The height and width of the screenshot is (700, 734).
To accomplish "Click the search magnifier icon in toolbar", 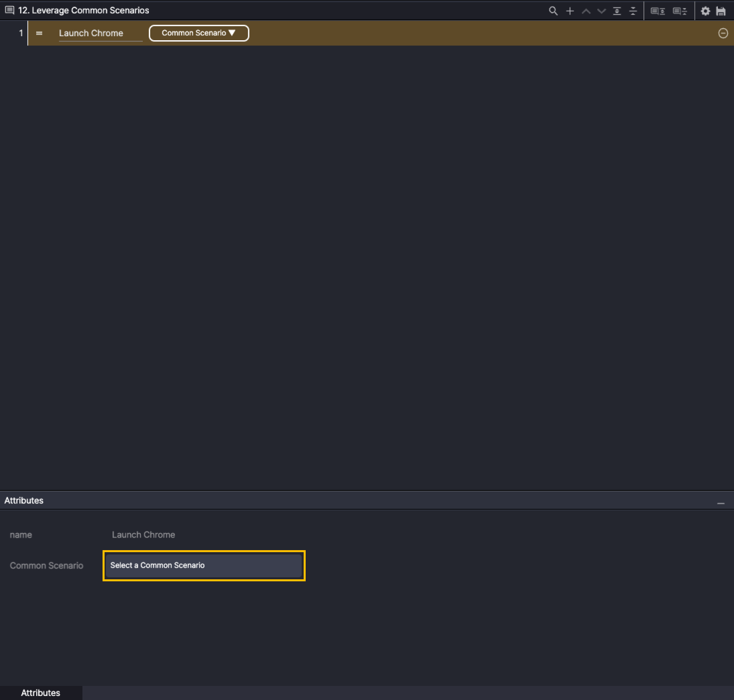I will pos(553,11).
